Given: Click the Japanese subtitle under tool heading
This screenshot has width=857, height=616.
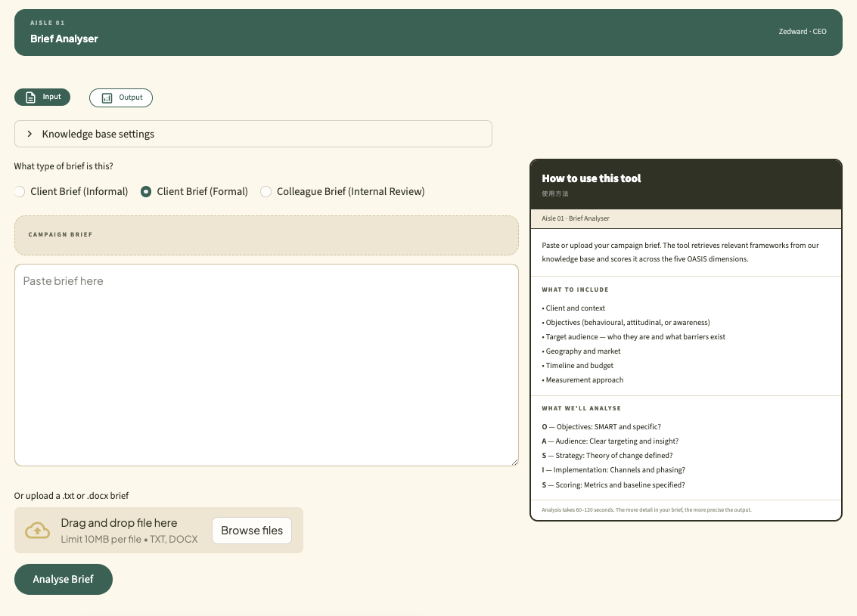Looking at the screenshot, I should click(554, 193).
